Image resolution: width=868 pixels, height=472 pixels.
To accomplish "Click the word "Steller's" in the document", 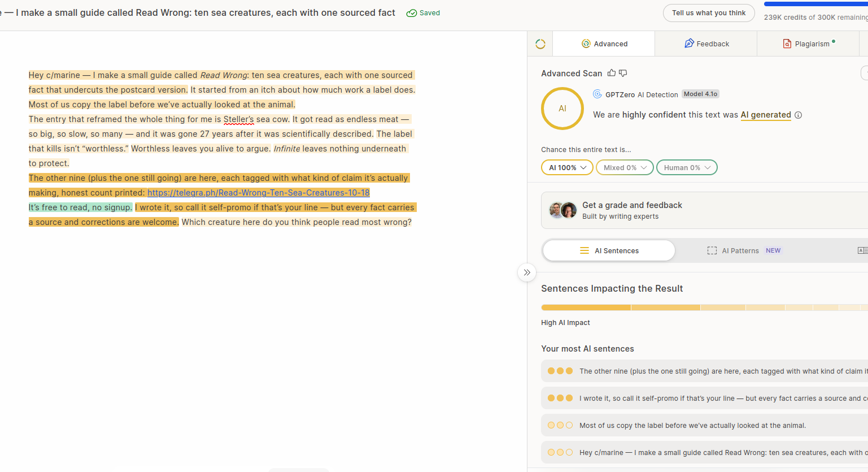I will [x=238, y=119].
